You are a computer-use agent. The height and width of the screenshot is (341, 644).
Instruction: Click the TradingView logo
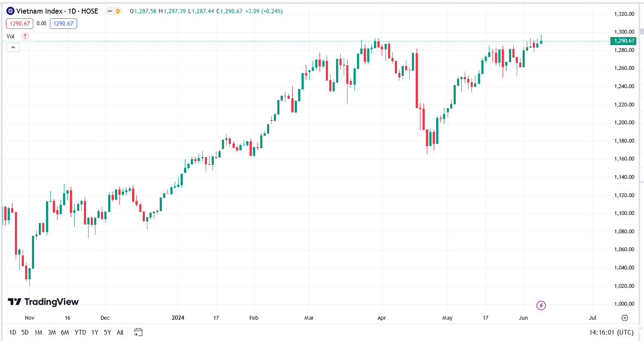43,302
